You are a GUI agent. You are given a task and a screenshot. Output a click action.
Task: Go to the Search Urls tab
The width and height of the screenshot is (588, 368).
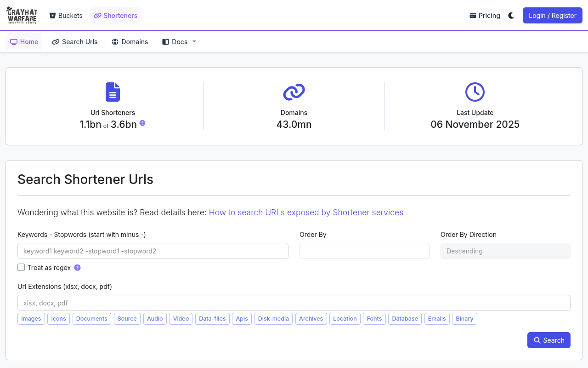coord(75,42)
